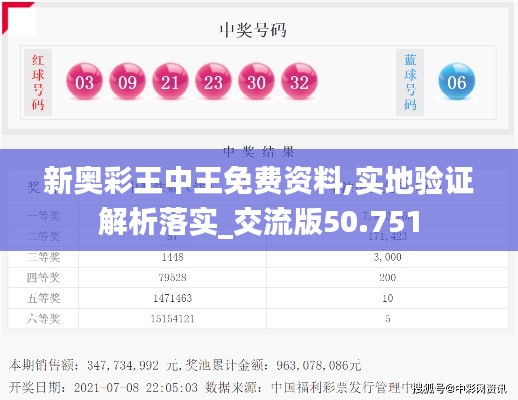Screen dimensions: 518x400
Task: Click the 红球号码 label
Action: pyautogui.click(x=38, y=82)
